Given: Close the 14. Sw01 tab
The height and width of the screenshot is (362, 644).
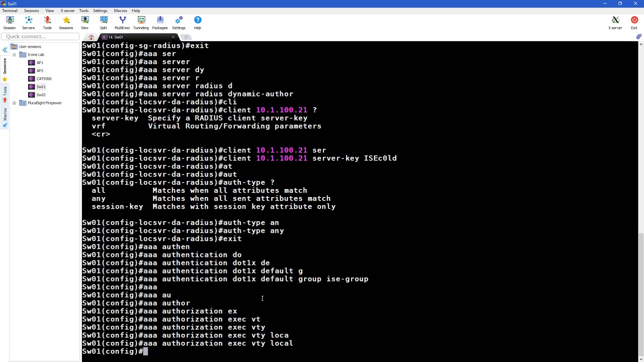Looking at the screenshot, I should (174, 37).
